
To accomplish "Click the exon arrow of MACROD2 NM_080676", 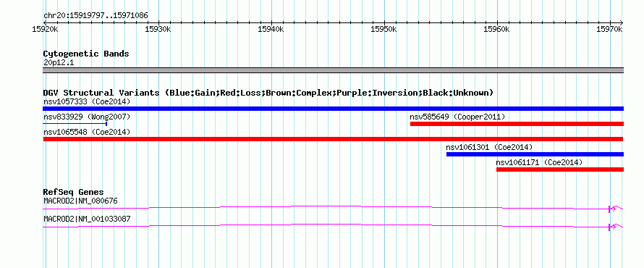I will click(612, 209).
